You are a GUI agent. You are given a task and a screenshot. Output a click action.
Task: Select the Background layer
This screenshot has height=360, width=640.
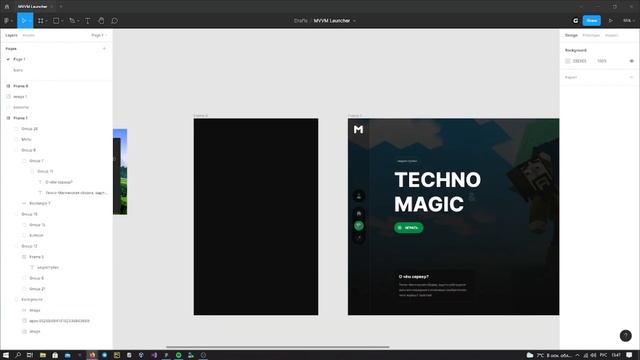pyautogui.click(x=32, y=300)
